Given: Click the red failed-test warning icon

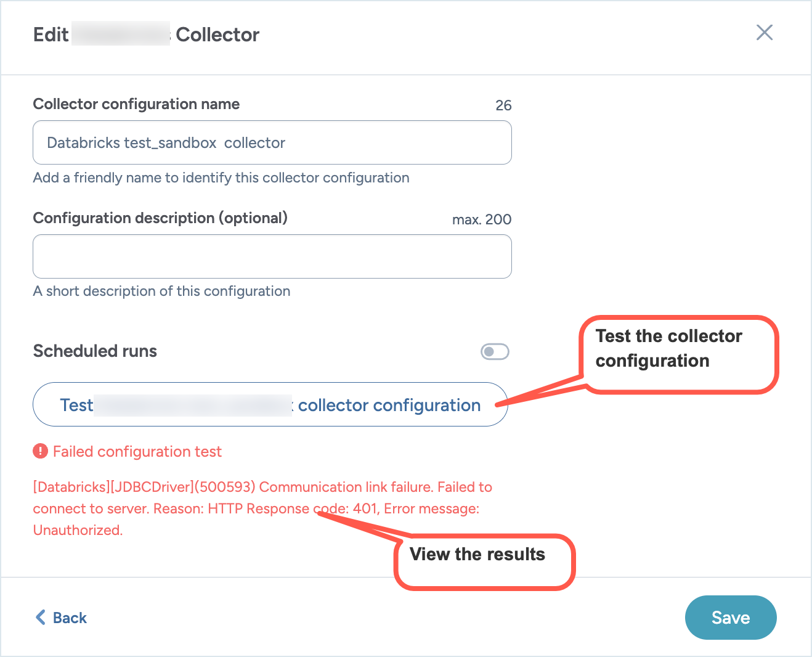Looking at the screenshot, I should pyautogui.click(x=40, y=451).
